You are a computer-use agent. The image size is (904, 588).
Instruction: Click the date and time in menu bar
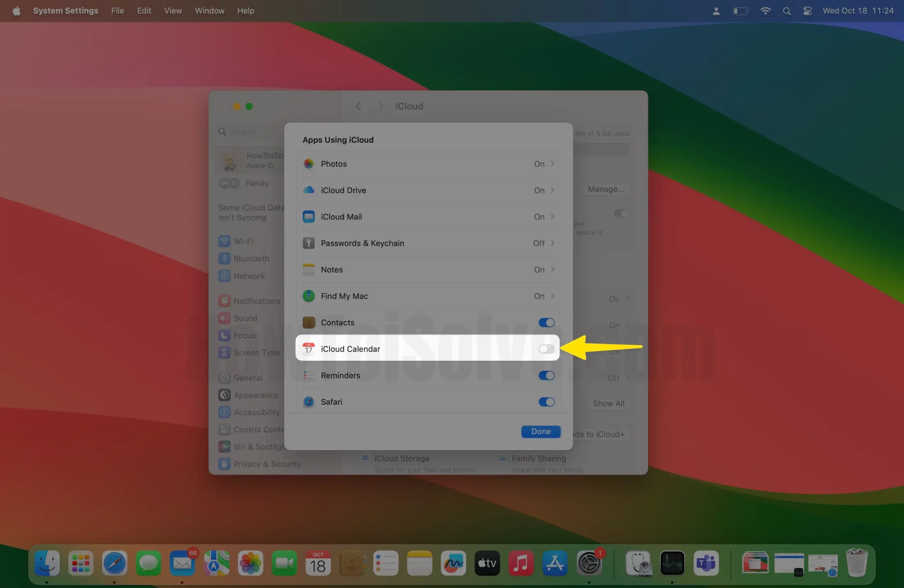pyautogui.click(x=858, y=11)
